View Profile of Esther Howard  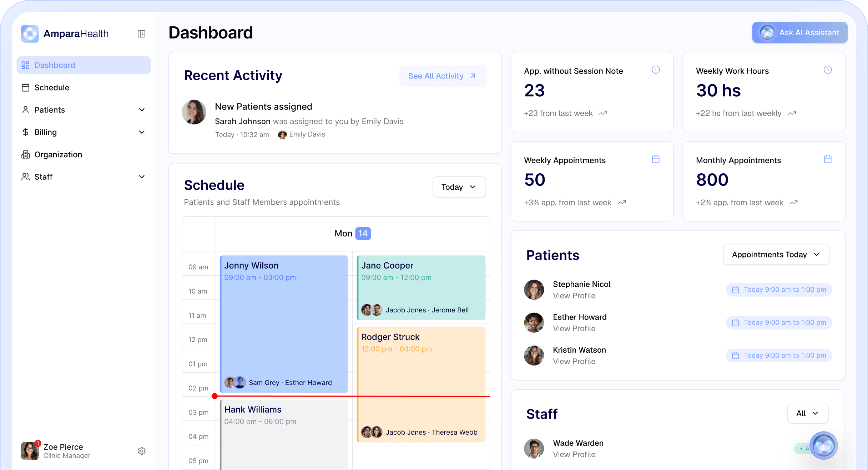pos(574,329)
